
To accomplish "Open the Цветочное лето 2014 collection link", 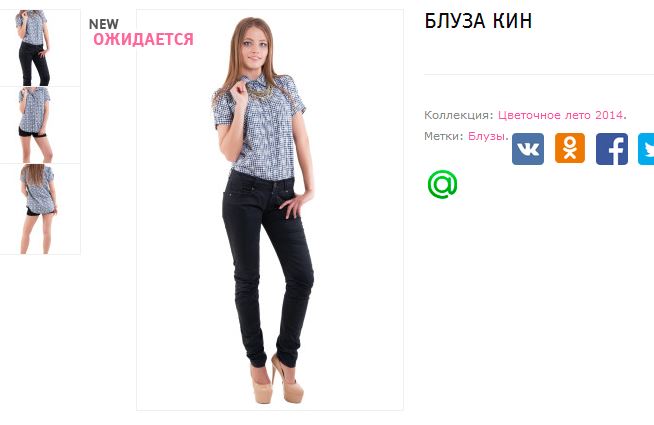I will tap(562, 115).
